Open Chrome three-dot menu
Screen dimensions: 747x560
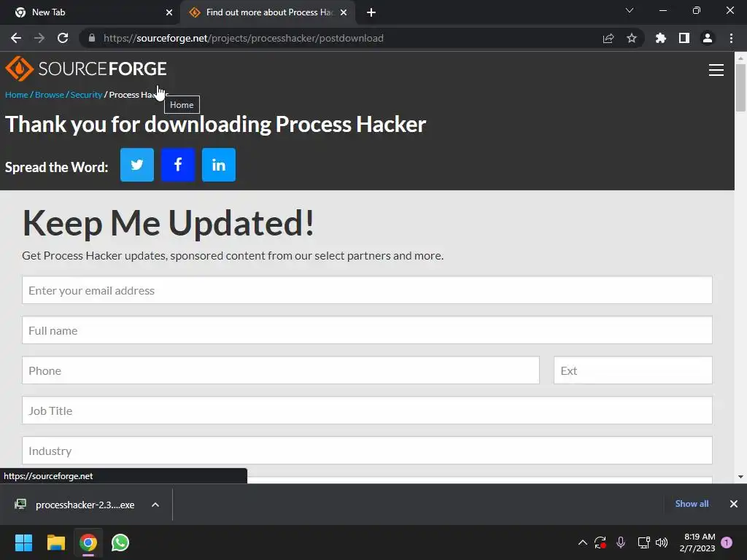tap(731, 38)
